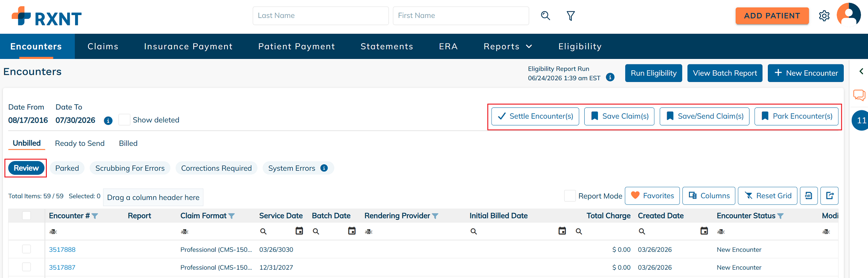Enable the Show deleted checkbox
Image resolution: width=868 pixels, height=278 pixels.
pyautogui.click(x=124, y=120)
